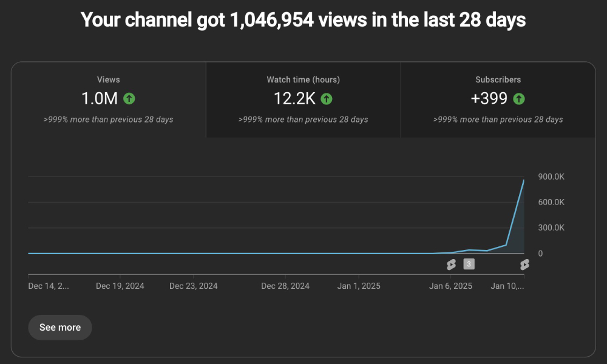
Task: Click the Shorts icon marker near Jan 10
Action: tap(524, 265)
